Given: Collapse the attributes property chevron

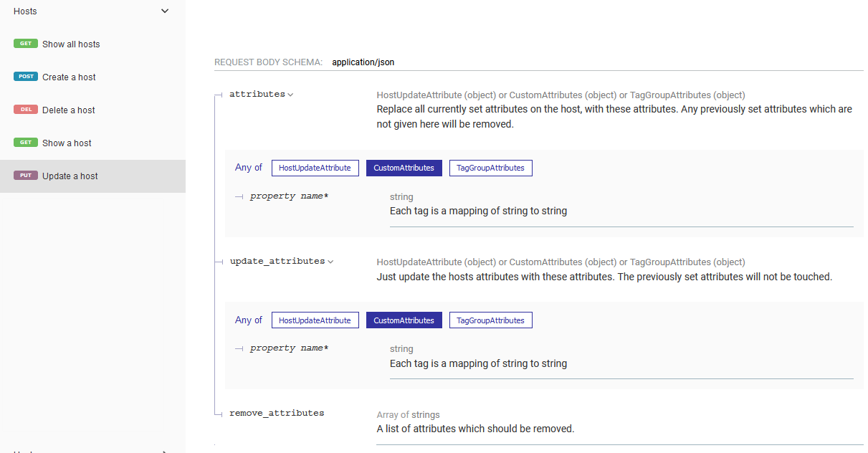Looking at the screenshot, I should click(290, 95).
